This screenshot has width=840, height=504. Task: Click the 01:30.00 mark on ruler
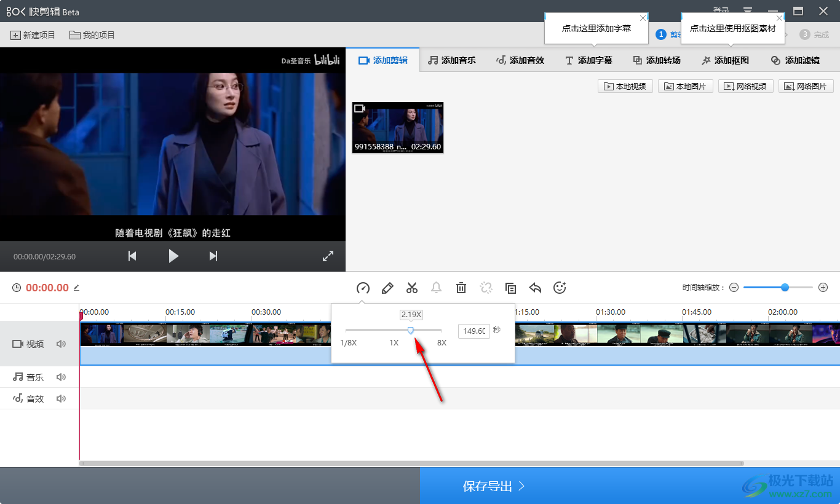pyautogui.click(x=610, y=312)
